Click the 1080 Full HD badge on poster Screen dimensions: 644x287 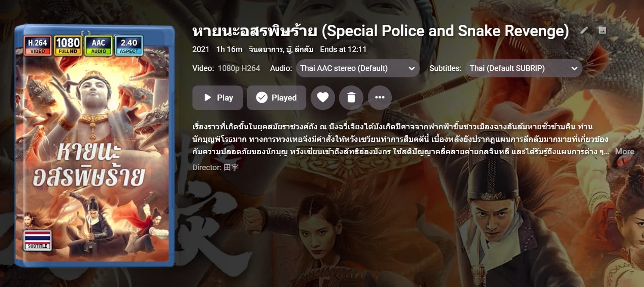68,46
